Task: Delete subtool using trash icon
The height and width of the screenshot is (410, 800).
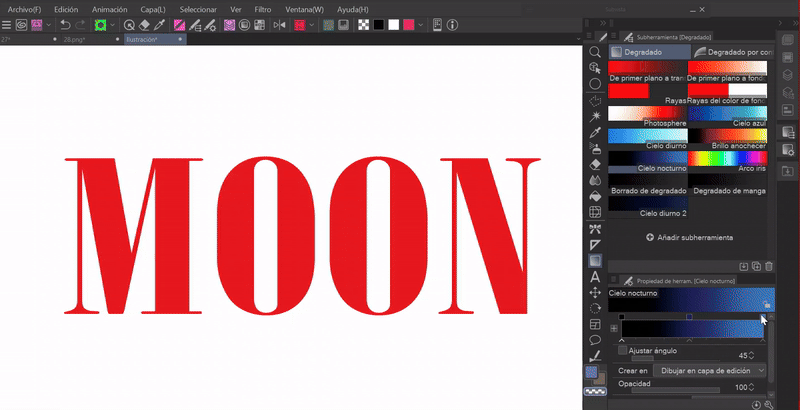Action: (x=769, y=266)
